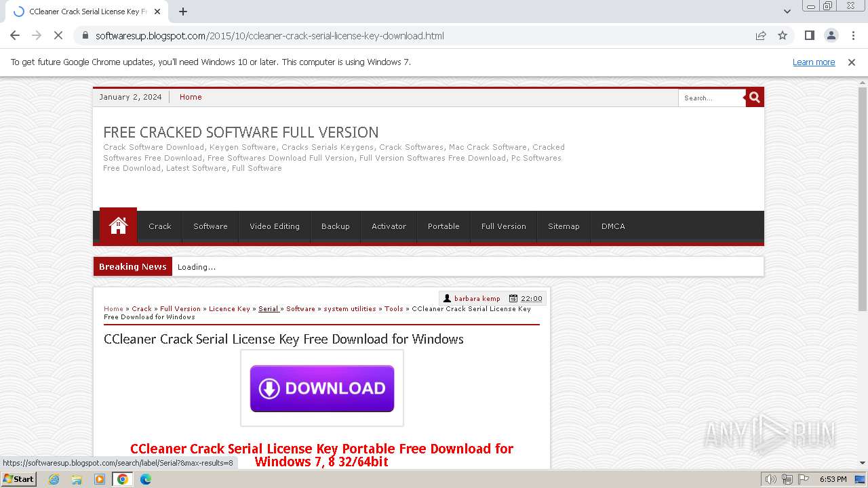Open the Learn more link
The image size is (868, 488).
(814, 62)
